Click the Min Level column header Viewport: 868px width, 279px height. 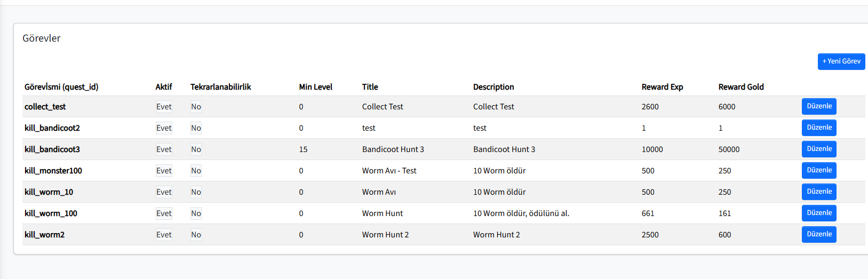[315, 87]
